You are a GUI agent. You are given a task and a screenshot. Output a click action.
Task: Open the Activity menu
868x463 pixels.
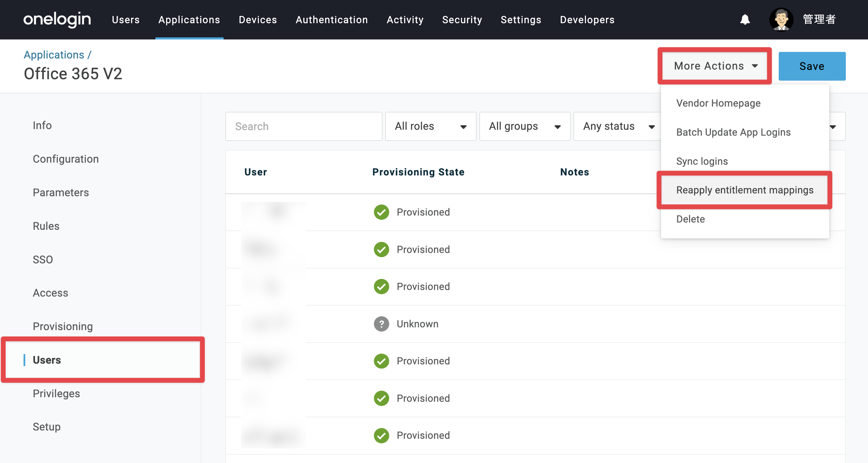point(405,20)
